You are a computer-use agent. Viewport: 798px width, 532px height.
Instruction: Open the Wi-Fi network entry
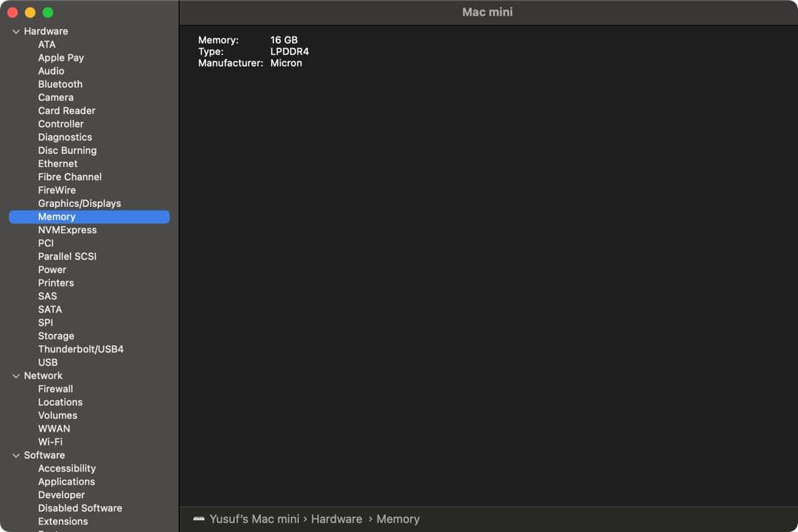pyautogui.click(x=50, y=442)
